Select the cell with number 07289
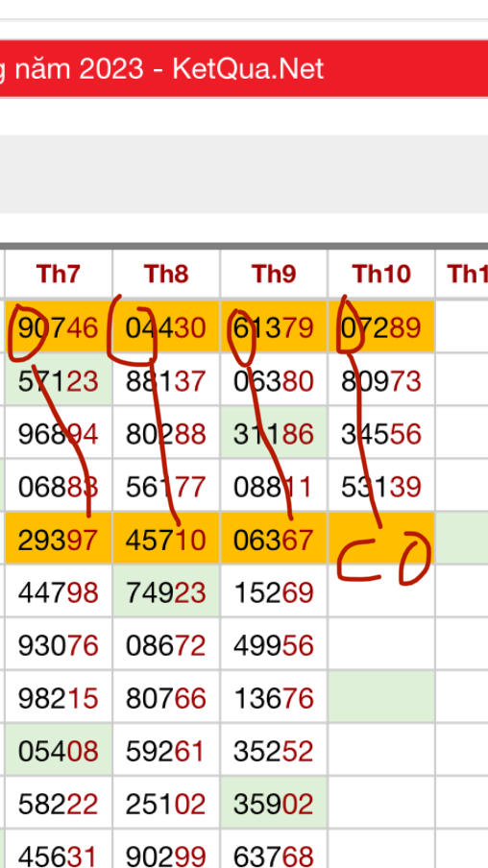This screenshot has height=868, width=488. (x=381, y=327)
